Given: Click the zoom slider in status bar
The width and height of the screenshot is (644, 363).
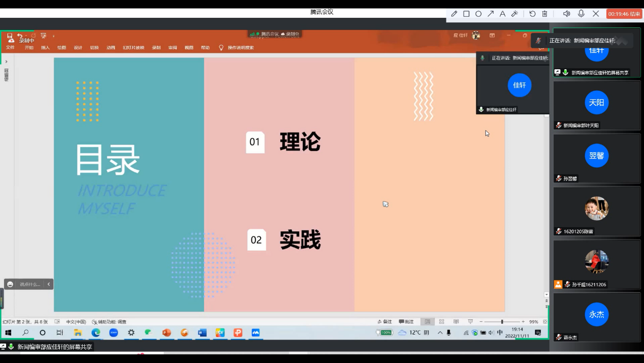Looking at the screenshot, I should [502, 322].
